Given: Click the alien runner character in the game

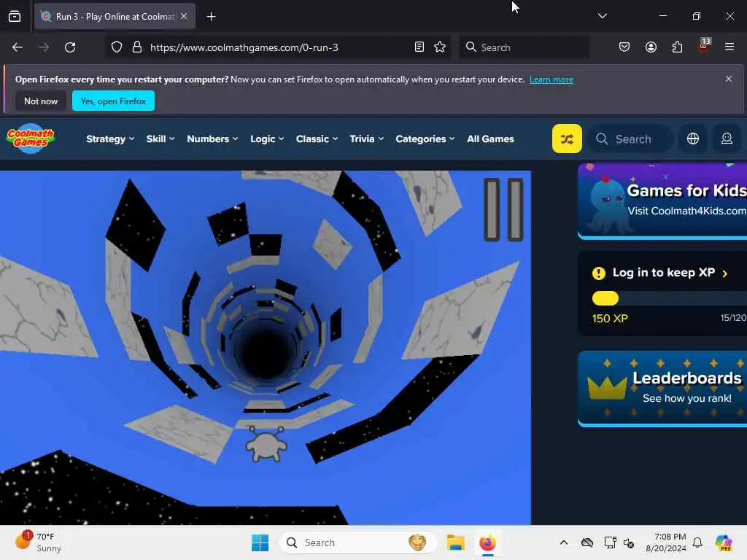Looking at the screenshot, I should click(x=266, y=444).
